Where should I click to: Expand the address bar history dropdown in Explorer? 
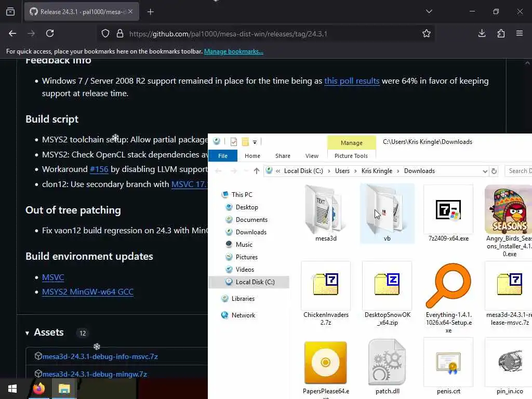(x=485, y=171)
